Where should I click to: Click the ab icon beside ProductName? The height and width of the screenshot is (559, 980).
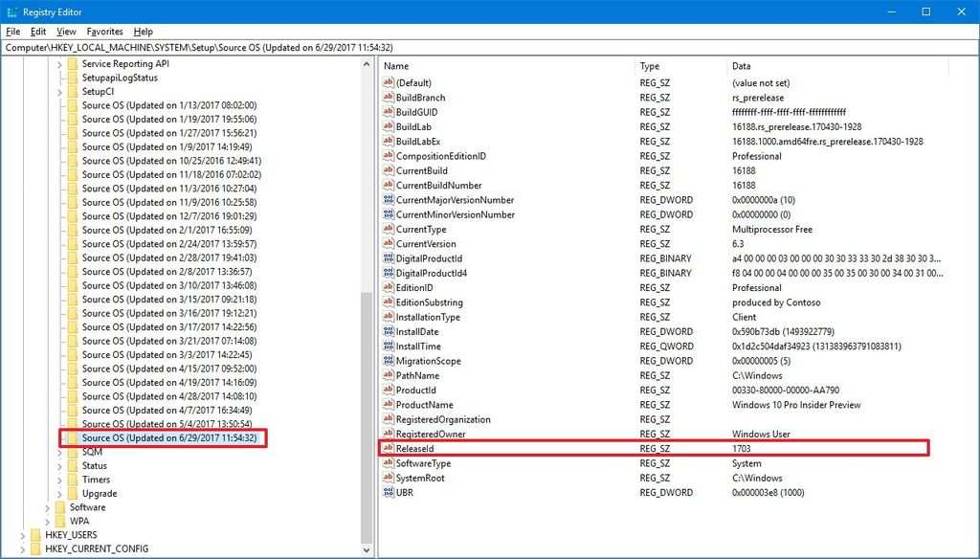pos(388,405)
